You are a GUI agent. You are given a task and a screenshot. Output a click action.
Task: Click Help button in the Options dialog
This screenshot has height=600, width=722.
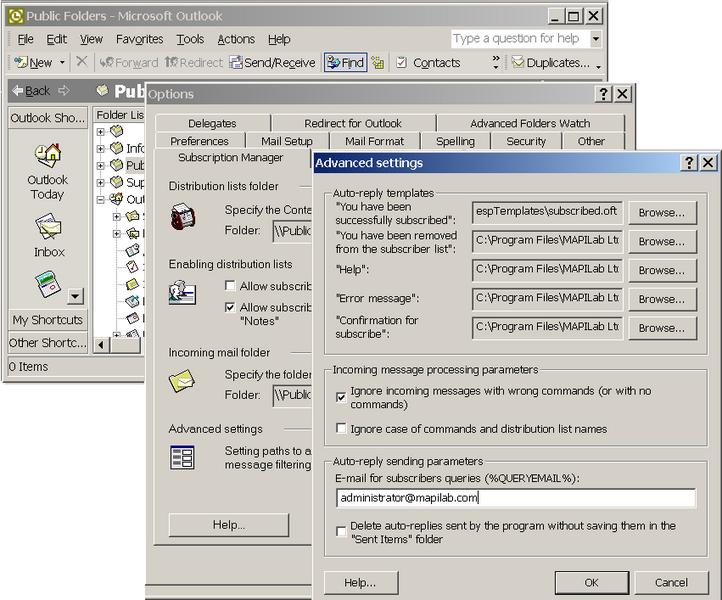[x=229, y=525]
